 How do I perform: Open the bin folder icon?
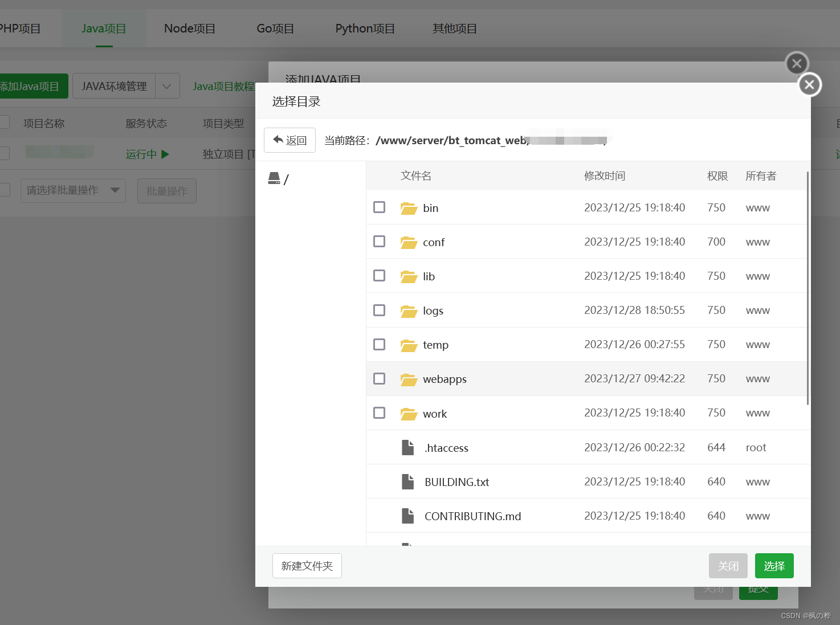pyautogui.click(x=409, y=208)
